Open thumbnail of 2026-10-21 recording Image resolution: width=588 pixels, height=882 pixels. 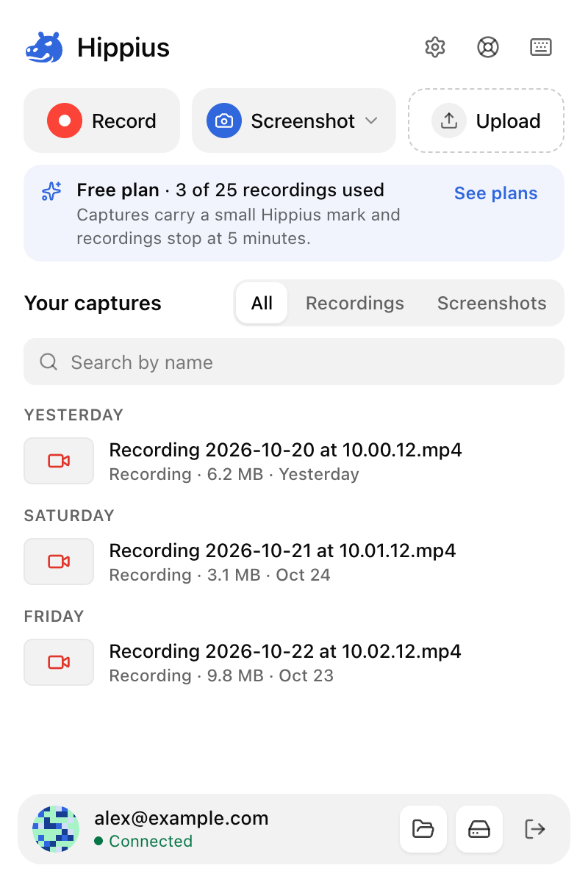click(59, 562)
